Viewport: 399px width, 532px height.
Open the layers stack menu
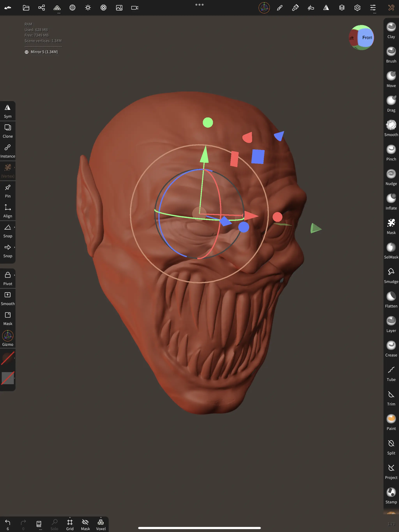(342, 8)
